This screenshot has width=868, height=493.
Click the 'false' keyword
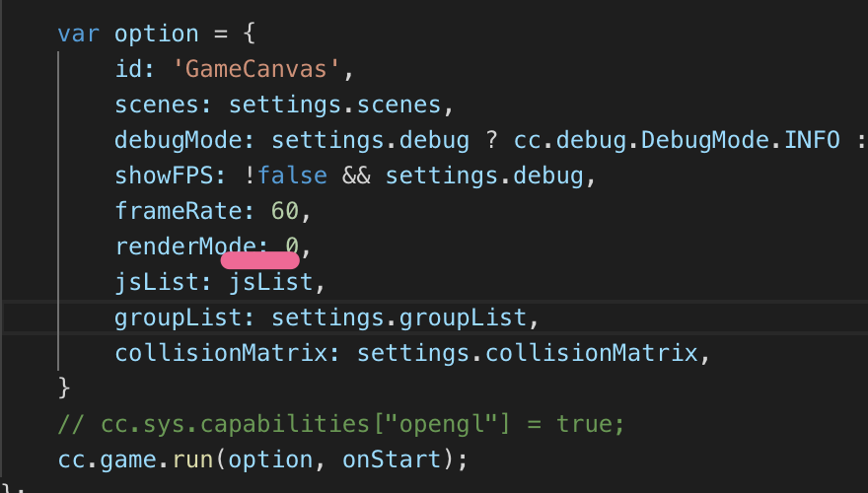point(293,176)
